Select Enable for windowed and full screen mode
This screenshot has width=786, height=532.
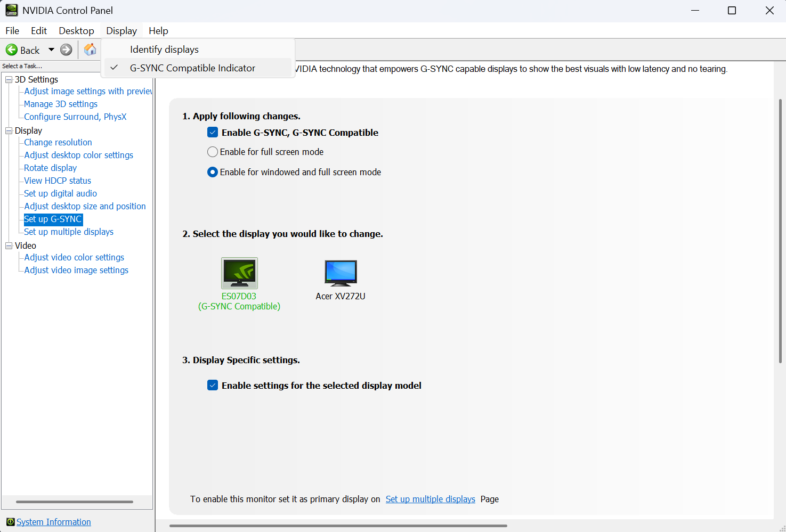pos(213,172)
